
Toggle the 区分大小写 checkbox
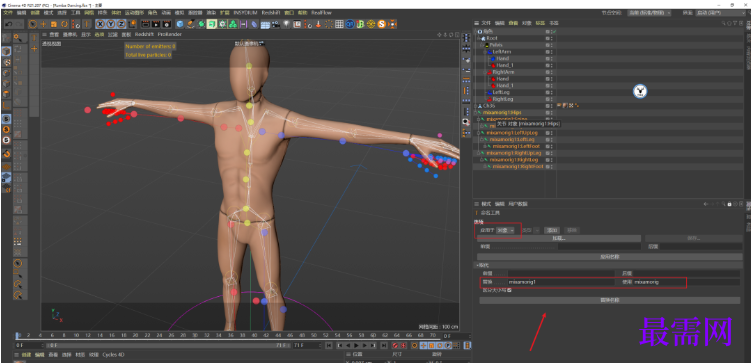click(x=510, y=290)
